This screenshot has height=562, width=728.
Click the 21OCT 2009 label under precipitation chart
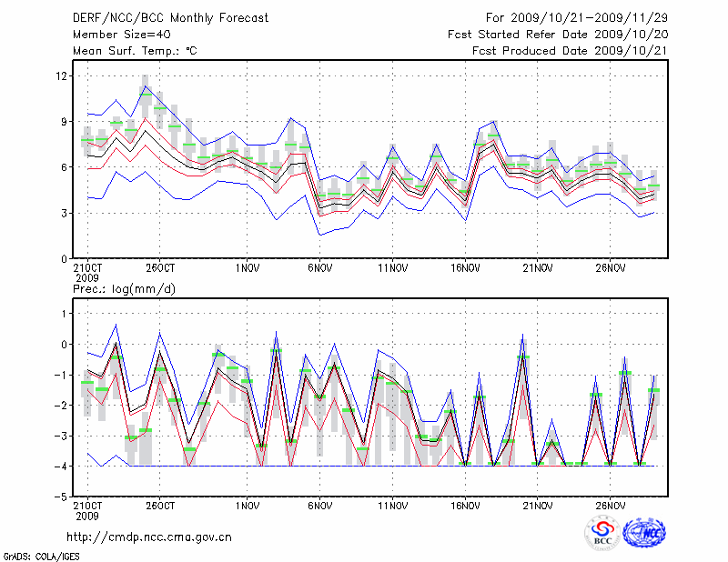(x=86, y=510)
